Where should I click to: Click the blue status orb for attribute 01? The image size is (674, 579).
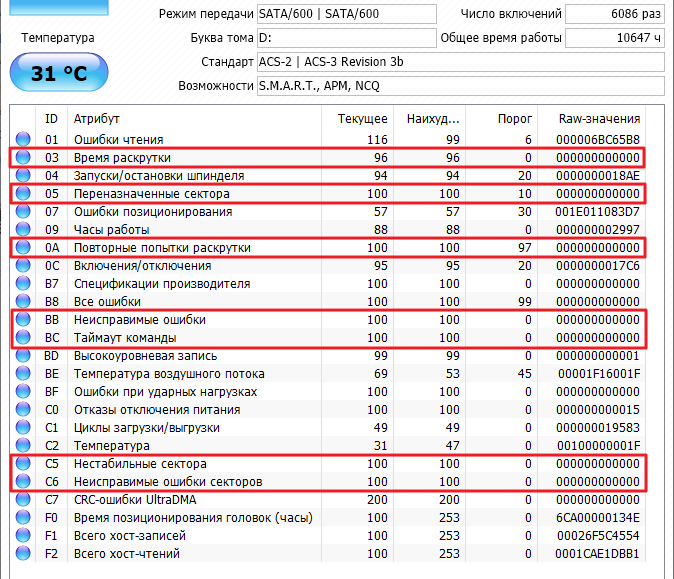pyautogui.click(x=23, y=140)
